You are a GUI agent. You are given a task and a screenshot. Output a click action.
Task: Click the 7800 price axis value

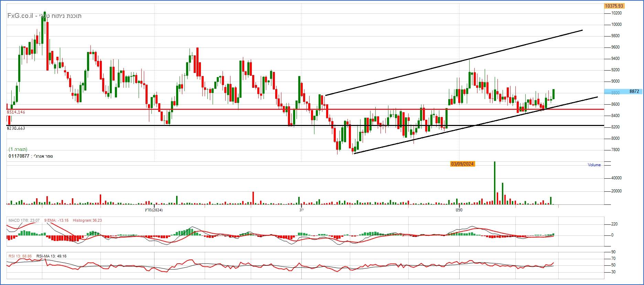pyautogui.click(x=615, y=150)
